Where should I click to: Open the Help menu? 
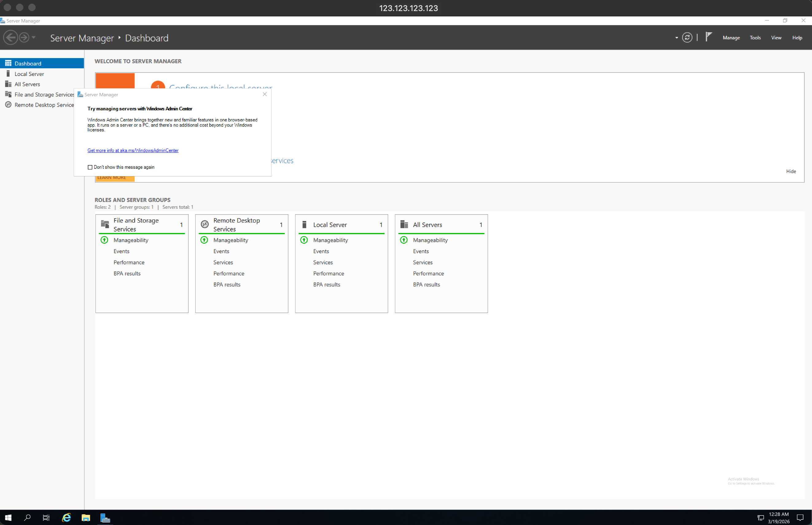(x=797, y=38)
